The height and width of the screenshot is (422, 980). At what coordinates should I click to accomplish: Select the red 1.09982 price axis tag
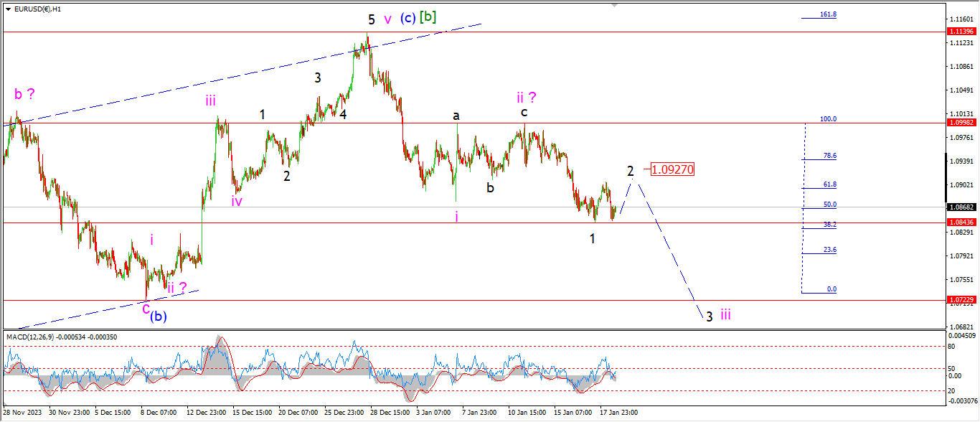960,123
